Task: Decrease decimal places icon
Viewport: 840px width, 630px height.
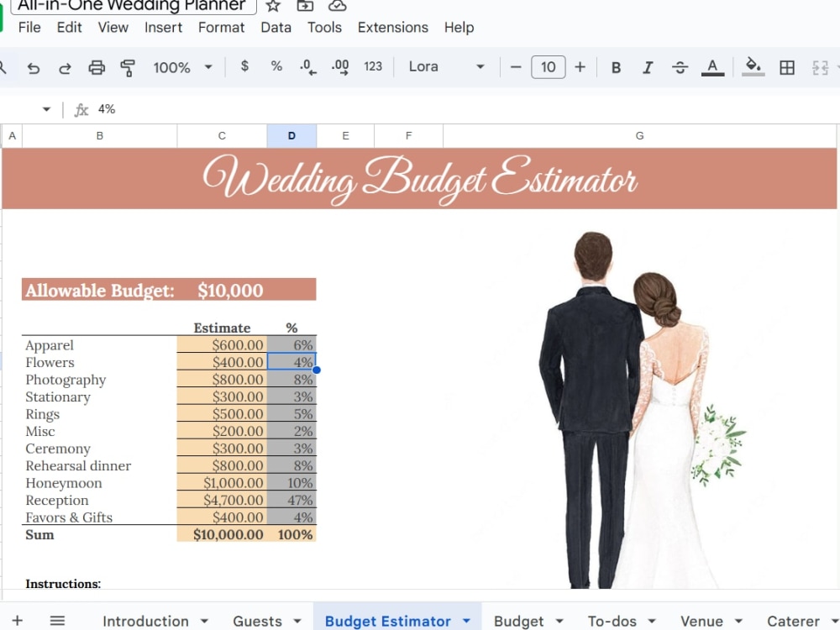Action: (x=307, y=66)
